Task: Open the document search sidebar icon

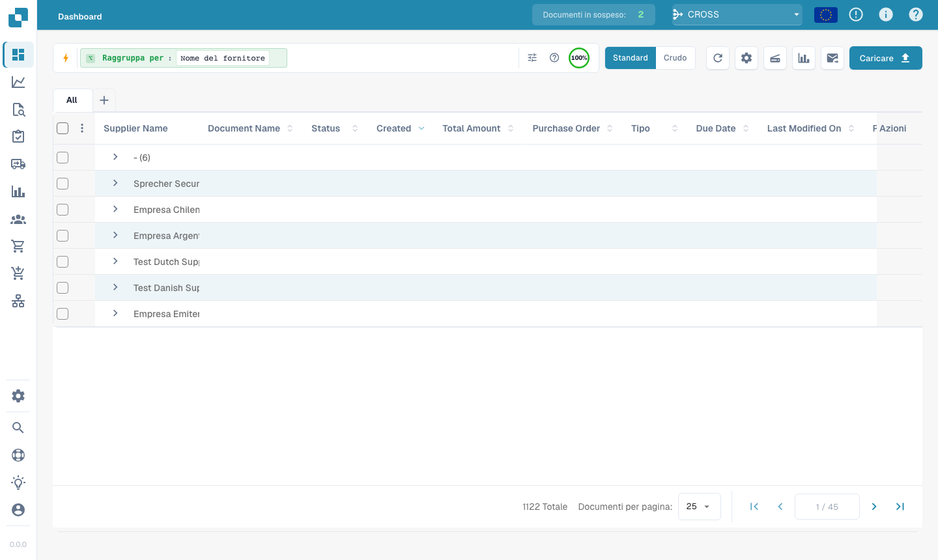Action: [x=18, y=109]
